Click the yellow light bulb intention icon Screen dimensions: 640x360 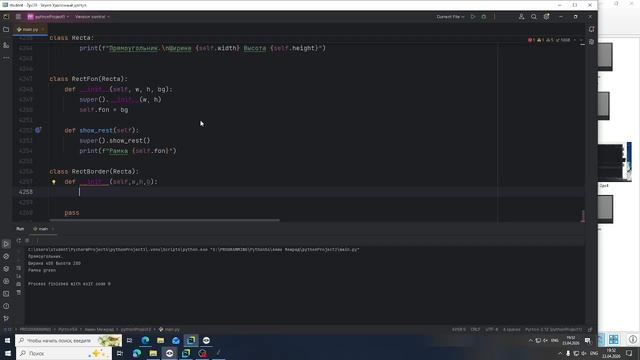point(53,182)
